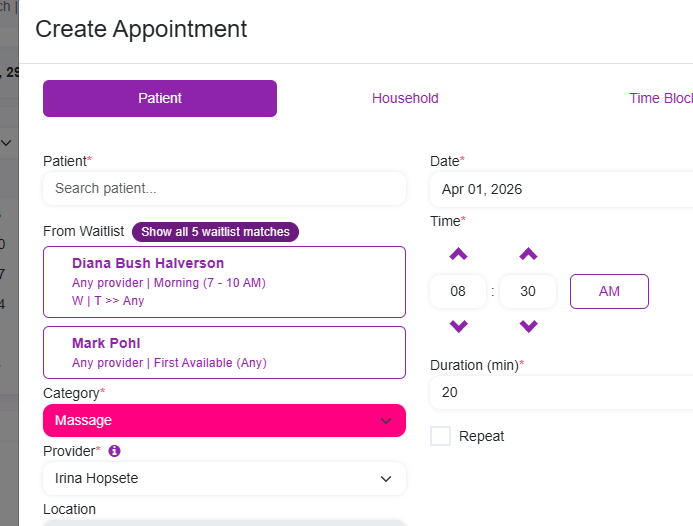Image resolution: width=693 pixels, height=526 pixels.
Task: Click the Irina Hopsete provider chevron
Action: coord(387,479)
